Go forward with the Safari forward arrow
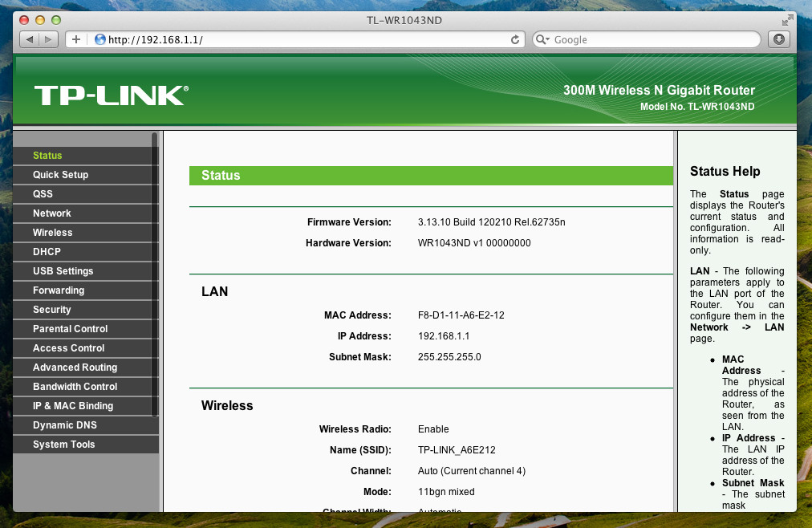This screenshot has height=528, width=812. (x=48, y=39)
